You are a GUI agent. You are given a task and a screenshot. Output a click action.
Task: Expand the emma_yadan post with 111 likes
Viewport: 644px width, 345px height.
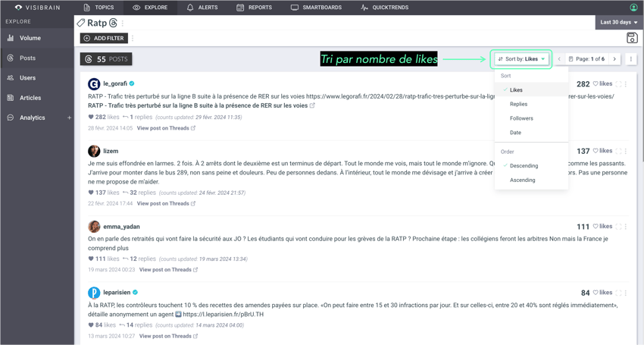(618, 227)
